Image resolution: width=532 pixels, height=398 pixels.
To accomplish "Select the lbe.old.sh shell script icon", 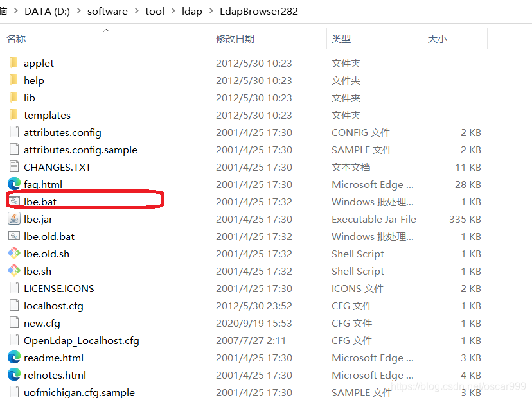I will tap(14, 254).
